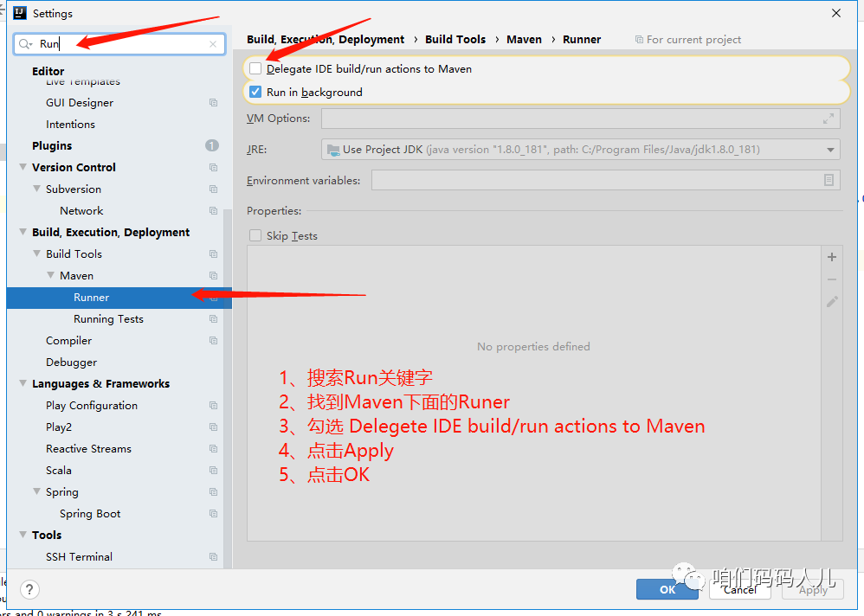Collapse Languages & Frameworks node
This screenshot has width=864, height=616.
(x=23, y=383)
